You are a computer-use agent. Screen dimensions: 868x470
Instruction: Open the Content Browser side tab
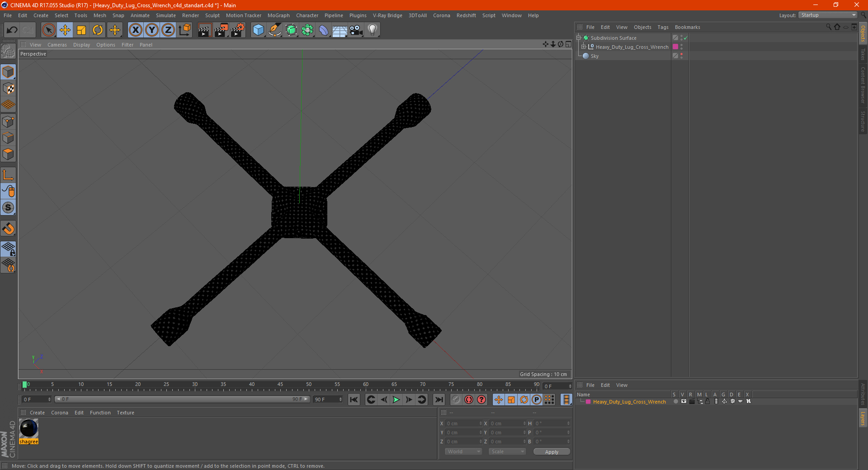(863, 85)
